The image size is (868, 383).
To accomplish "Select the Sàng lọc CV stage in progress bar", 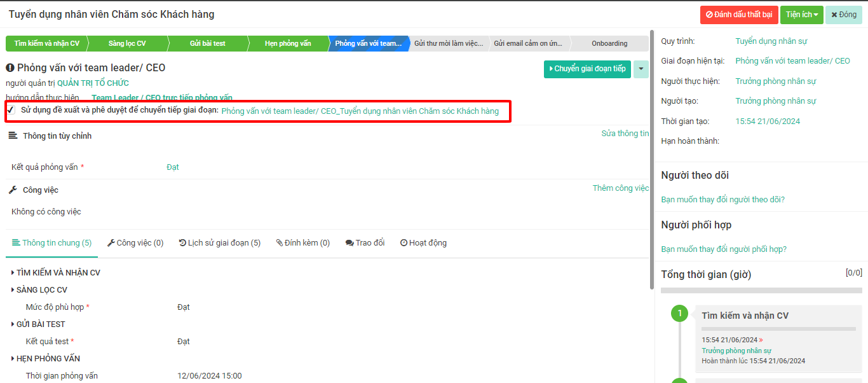I will (x=127, y=44).
